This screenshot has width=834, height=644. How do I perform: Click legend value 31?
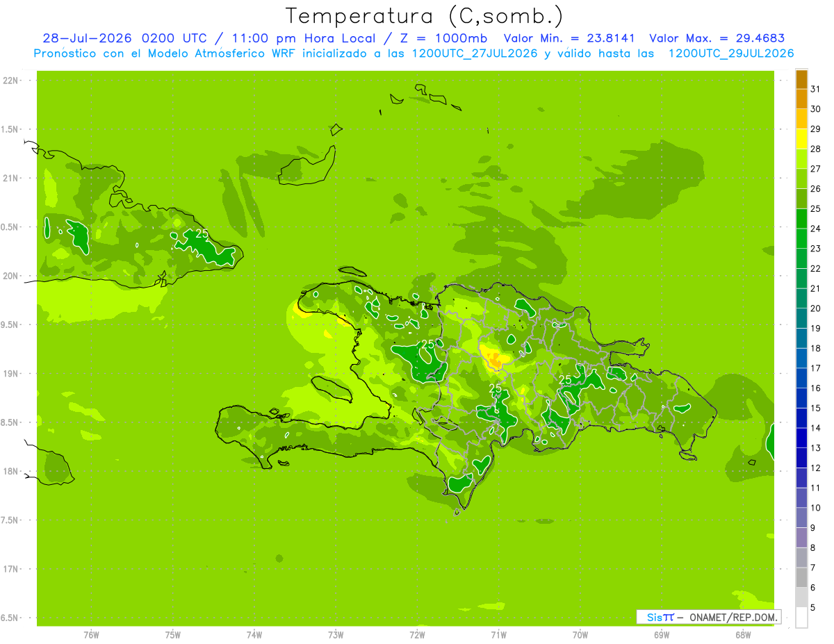click(x=816, y=89)
